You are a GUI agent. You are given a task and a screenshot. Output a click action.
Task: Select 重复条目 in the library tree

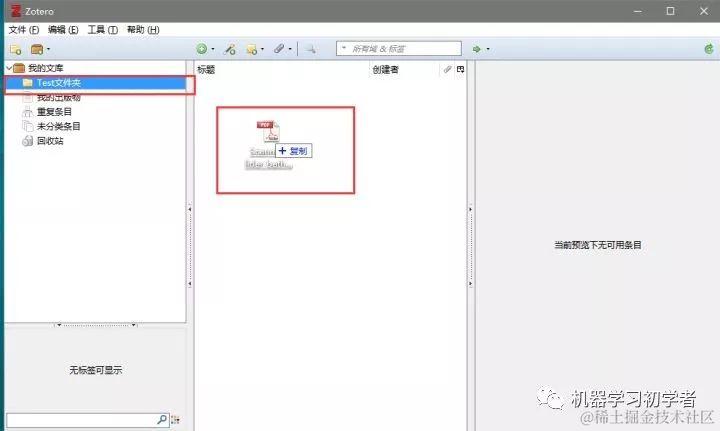(55, 112)
